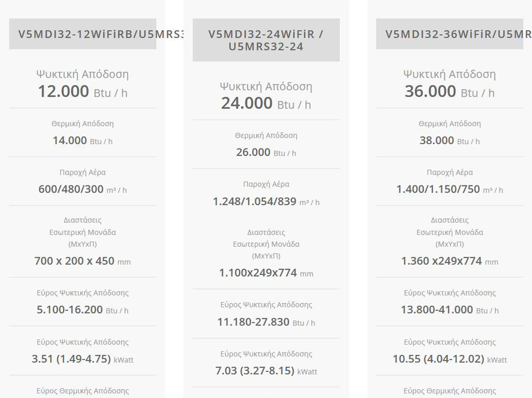The height and width of the screenshot is (398, 532).
Task: Click the 12.000 Btu/h cooling capacity value
Action: point(82,92)
